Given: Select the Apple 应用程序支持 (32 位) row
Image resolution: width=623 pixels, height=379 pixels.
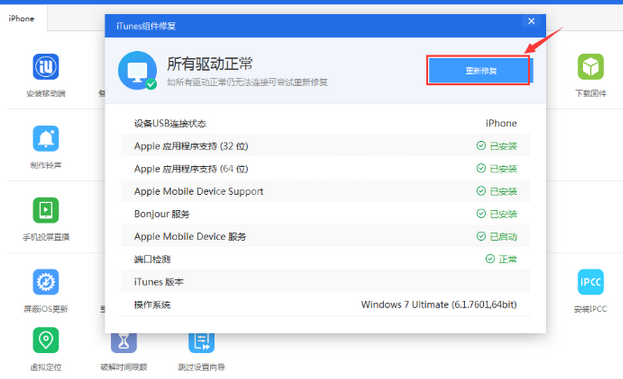Looking at the screenshot, I should click(x=325, y=146).
